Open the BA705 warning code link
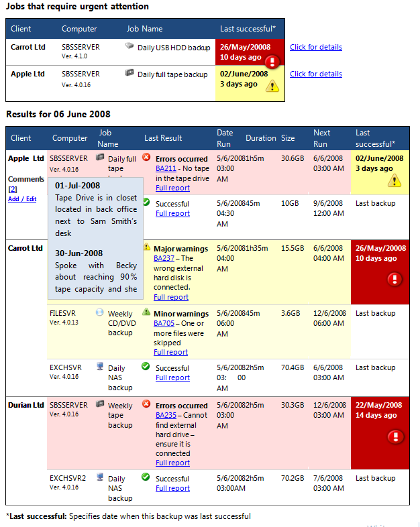Viewport: 420px width, 527px height. click(164, 323)
